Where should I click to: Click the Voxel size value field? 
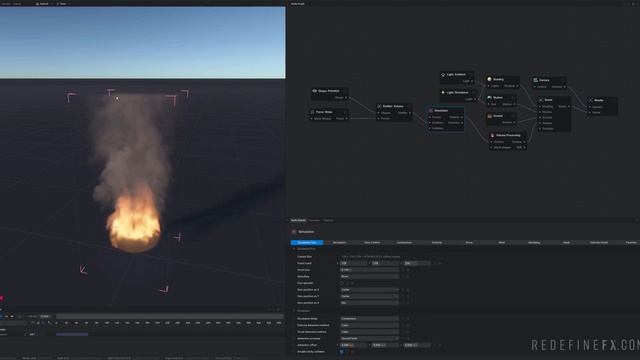(x=370, y=270)
